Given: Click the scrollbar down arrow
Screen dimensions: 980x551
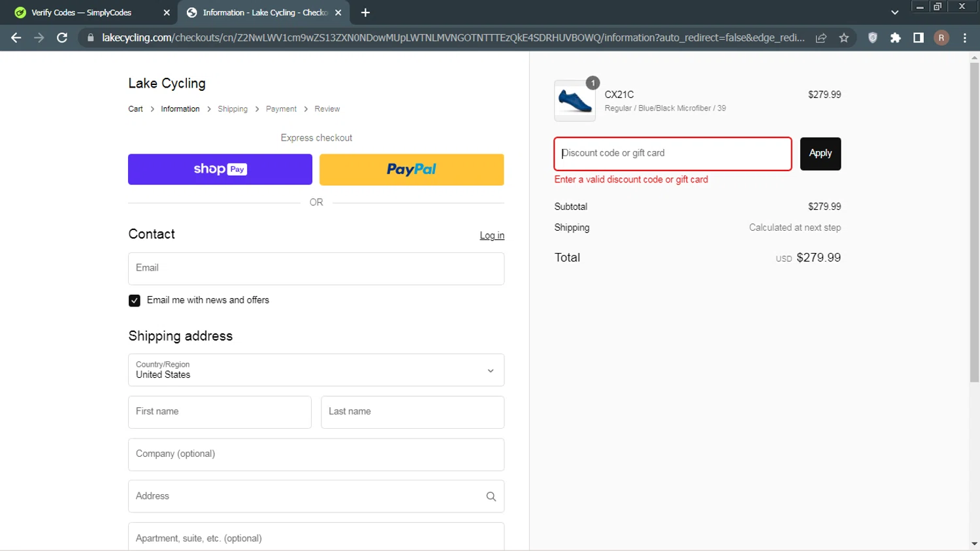Looking at the screenshot, I should click(974, 544).
